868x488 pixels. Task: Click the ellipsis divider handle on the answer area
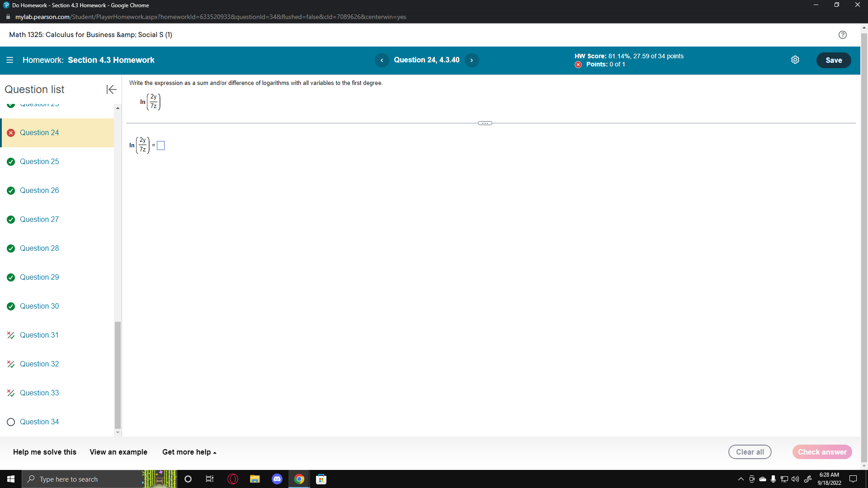pyautogui.click(x=485, y=123)
